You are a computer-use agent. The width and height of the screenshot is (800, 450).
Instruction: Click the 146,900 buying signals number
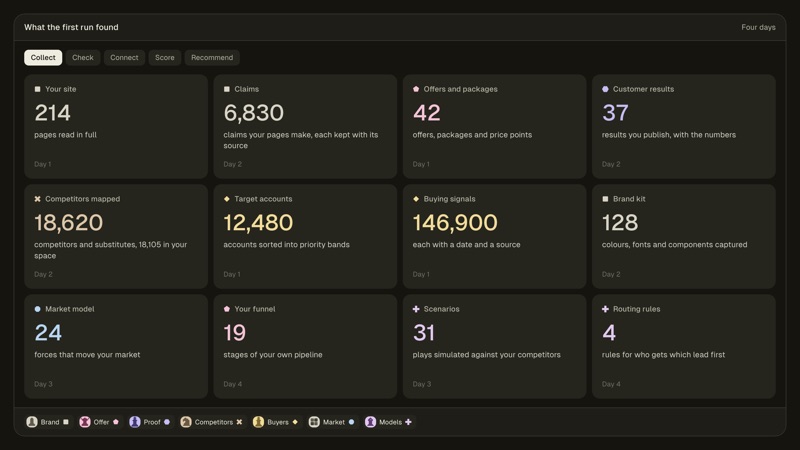tap(455, 223)
